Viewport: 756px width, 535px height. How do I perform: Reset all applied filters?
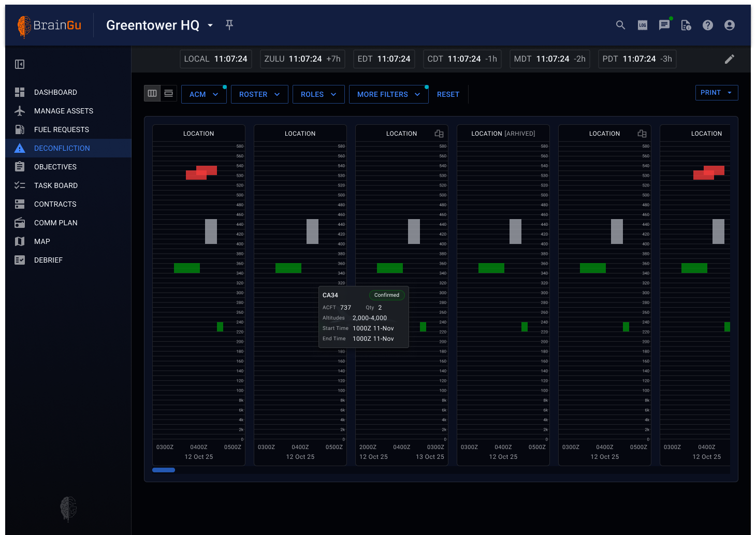tap(448, 94)
